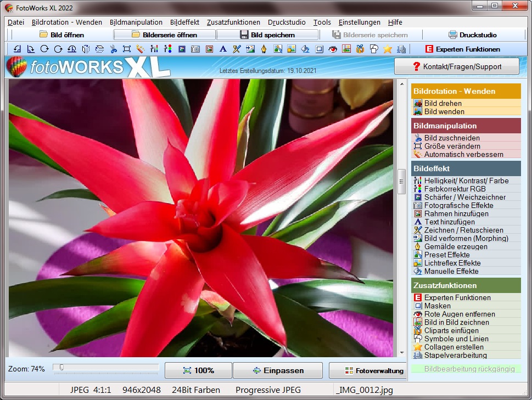Click the brightness sliders icon in the toolbar
532x400 pixels.
coord(154,49)
